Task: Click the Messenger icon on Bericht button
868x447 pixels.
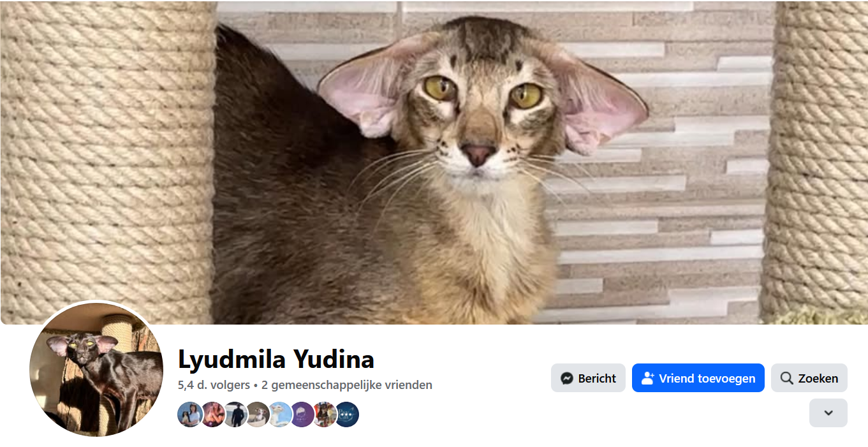Action: [x=566, y=378]
